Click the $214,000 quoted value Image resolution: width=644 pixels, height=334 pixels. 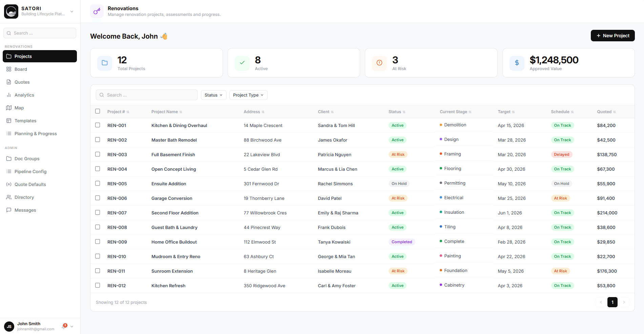pos(607,213)
